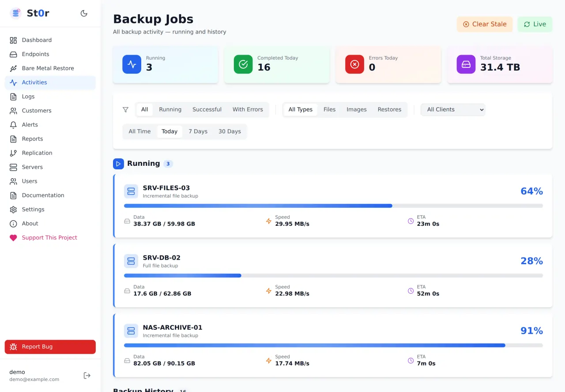Click the Bare Metal Restore icon
This screenshot has width=565, height=392.
click(13, 68)
